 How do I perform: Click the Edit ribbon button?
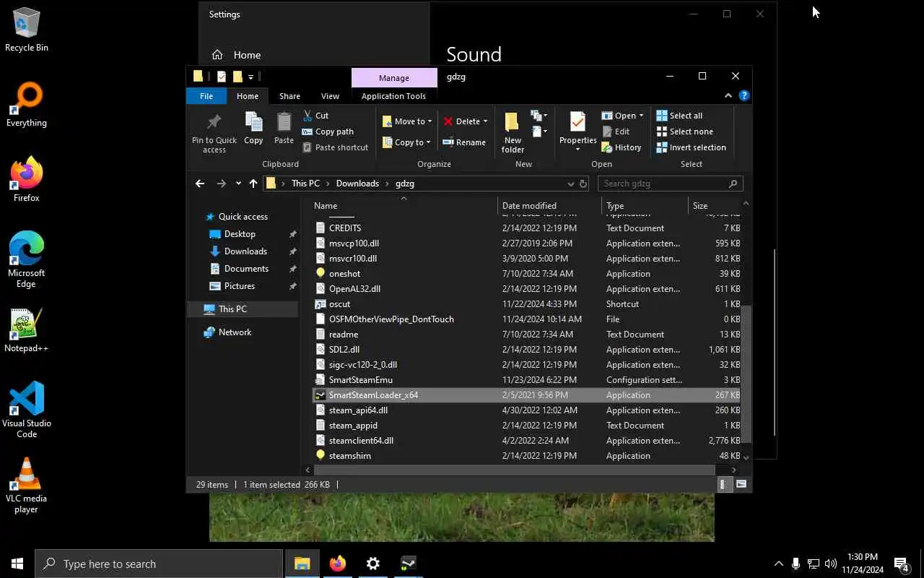(x=616, y=131)
